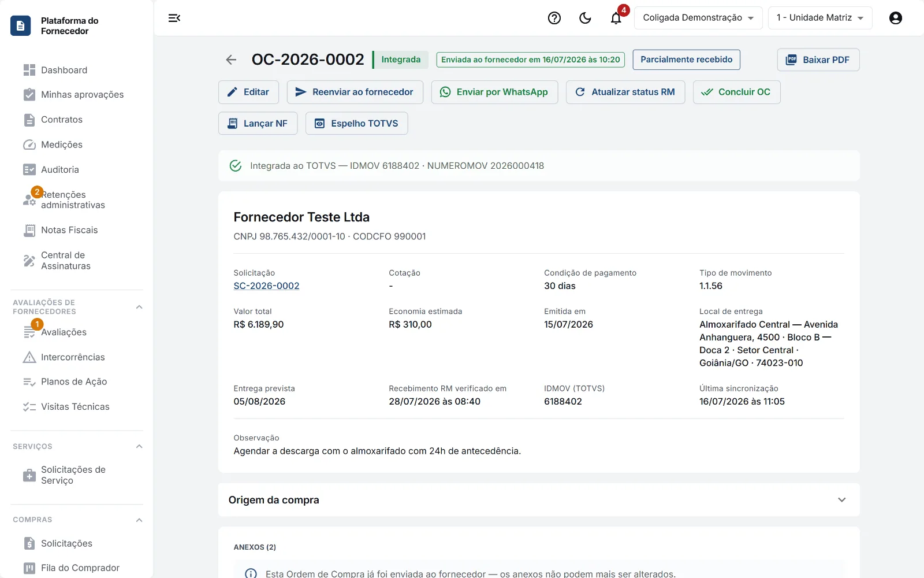Click emitida em date 15/07/2026

point(568,324)
